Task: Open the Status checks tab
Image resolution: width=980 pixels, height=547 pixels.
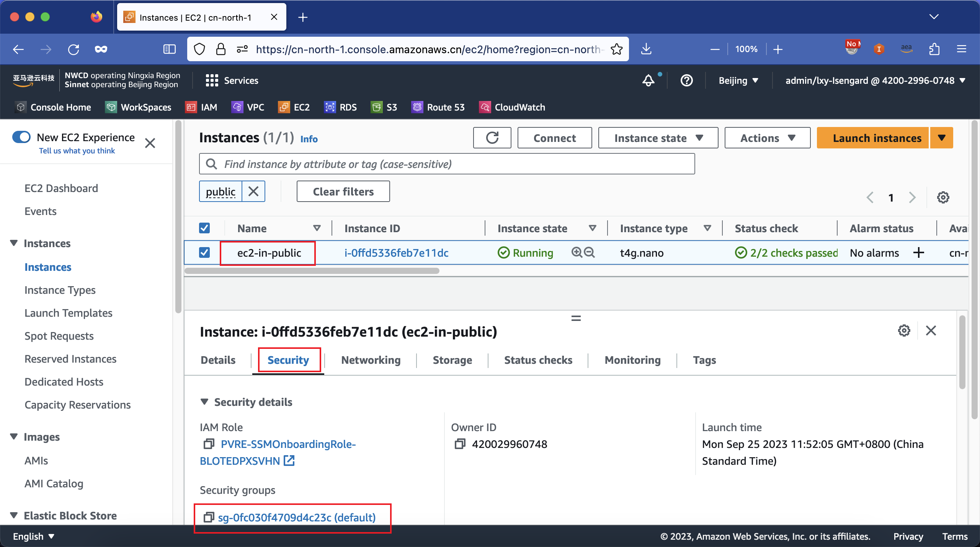Action: tap(538, 360)
